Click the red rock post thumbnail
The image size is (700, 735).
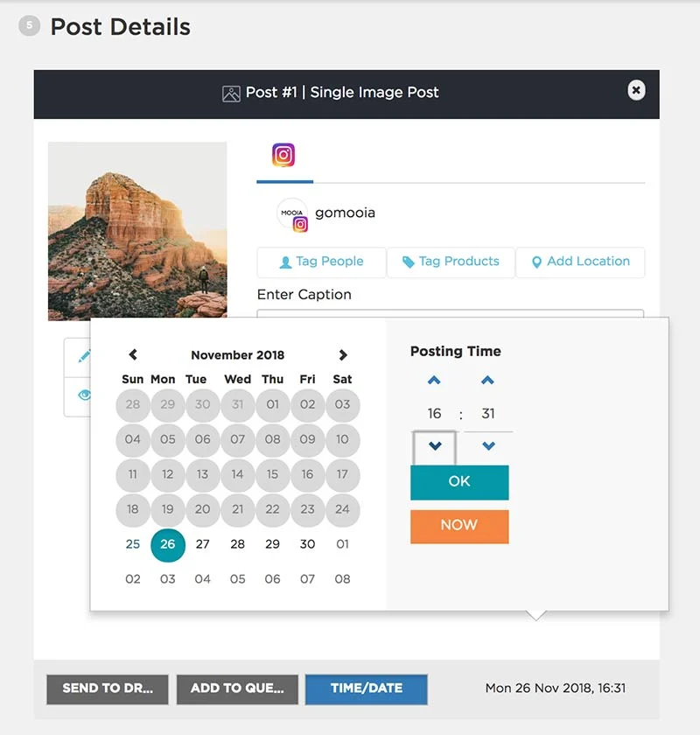(137, 230)
